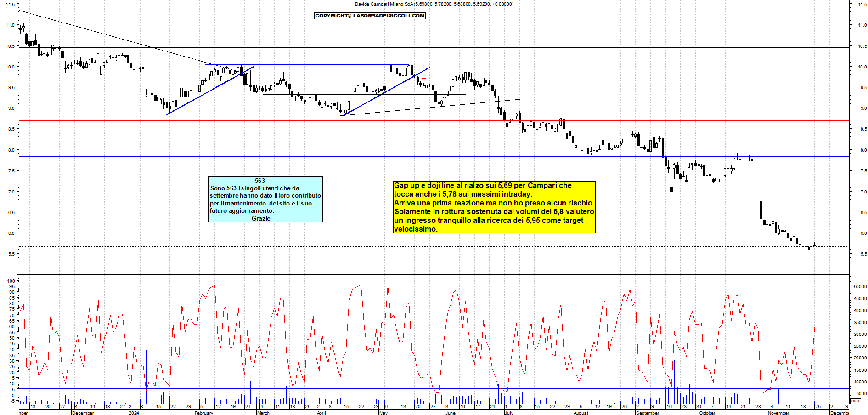Click the '45000' volume scale label
This screenshot has height=415, width=868.
click(x=860, y=298)
